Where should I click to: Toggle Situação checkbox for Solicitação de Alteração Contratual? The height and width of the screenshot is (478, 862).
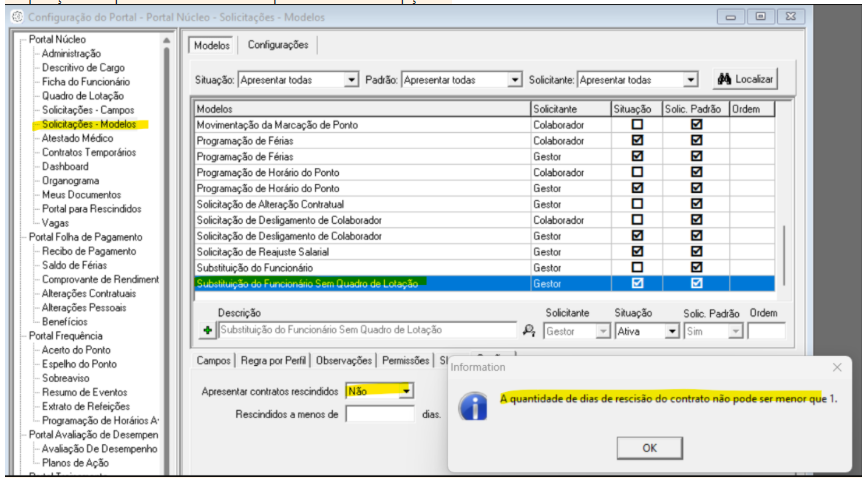(x=637, y=204)
